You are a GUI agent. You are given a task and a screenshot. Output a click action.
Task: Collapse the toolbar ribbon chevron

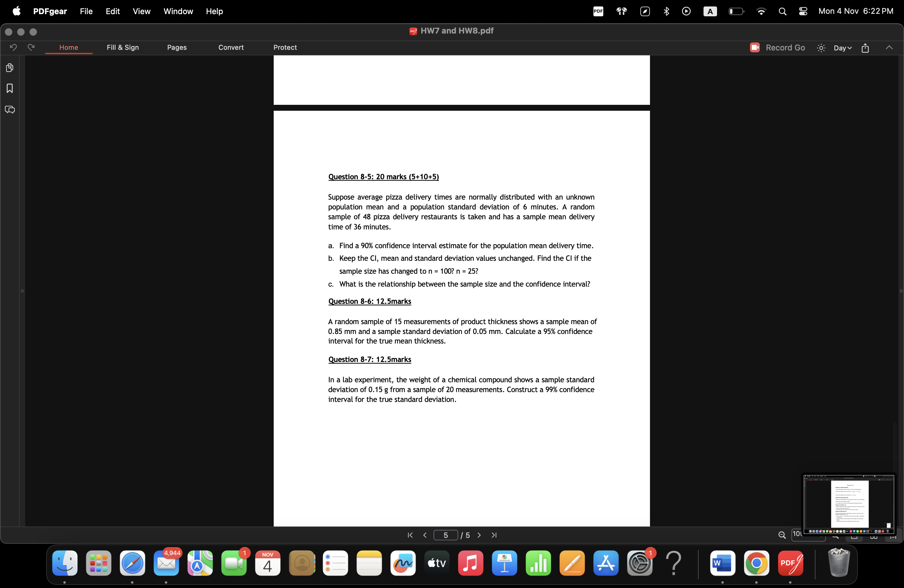(889, 47)
